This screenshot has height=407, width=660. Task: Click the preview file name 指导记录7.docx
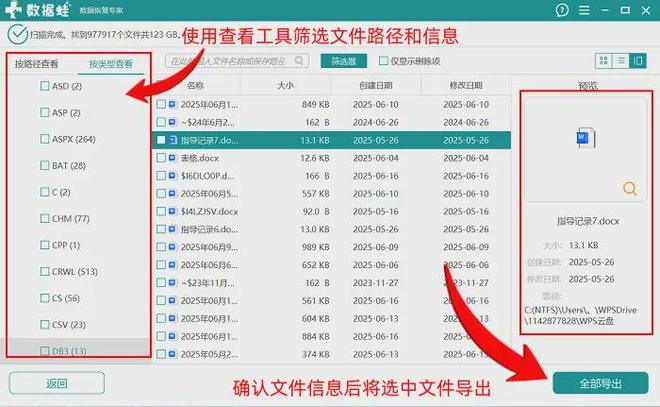588,221
